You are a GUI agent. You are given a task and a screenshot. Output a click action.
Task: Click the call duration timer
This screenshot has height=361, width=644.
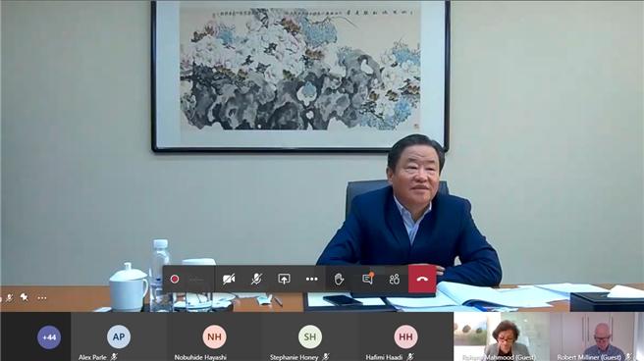(x=196, y=280)
